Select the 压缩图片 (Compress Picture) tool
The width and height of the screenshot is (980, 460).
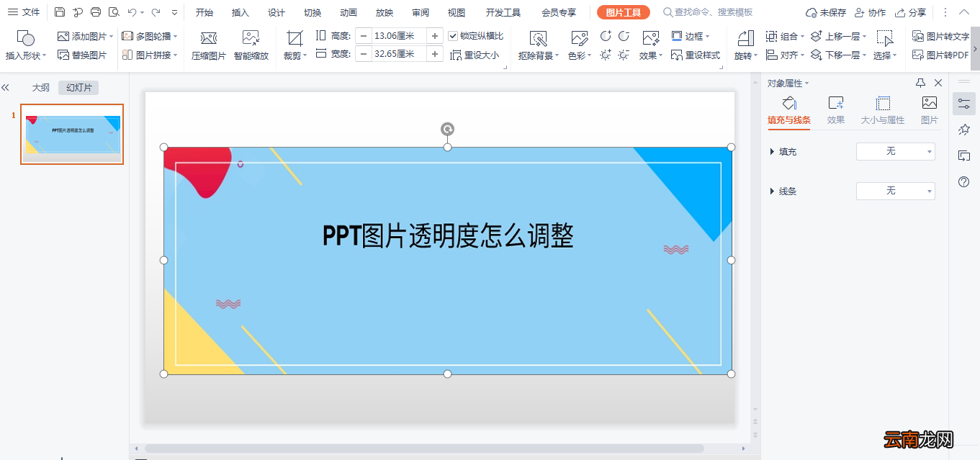tap(208, 43)
